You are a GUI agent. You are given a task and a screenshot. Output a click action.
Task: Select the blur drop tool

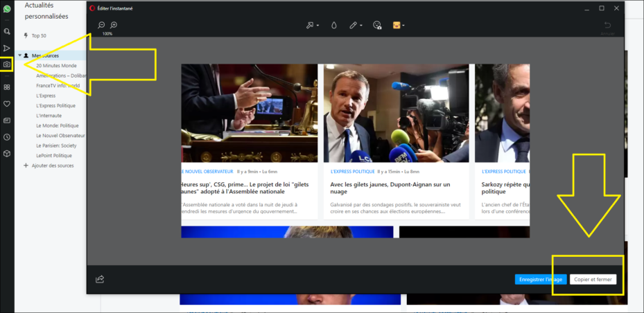pyautogui.click(x=334, y=26)
